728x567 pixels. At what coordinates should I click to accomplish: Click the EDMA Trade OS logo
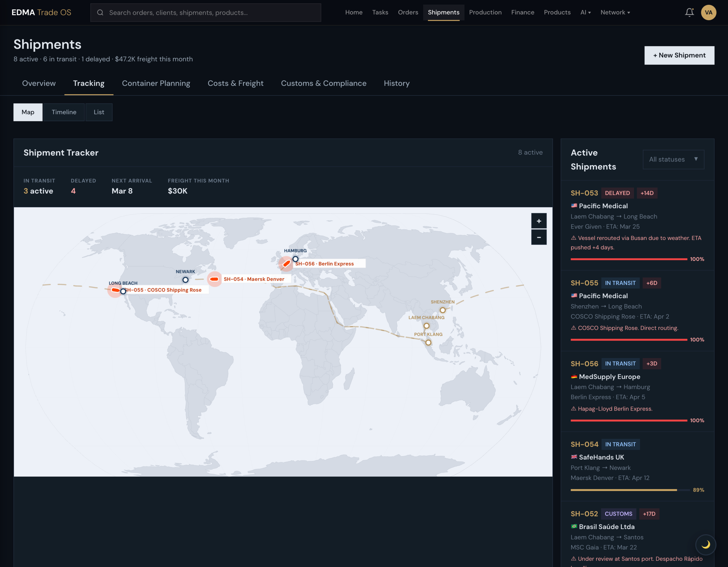(41, 12)
